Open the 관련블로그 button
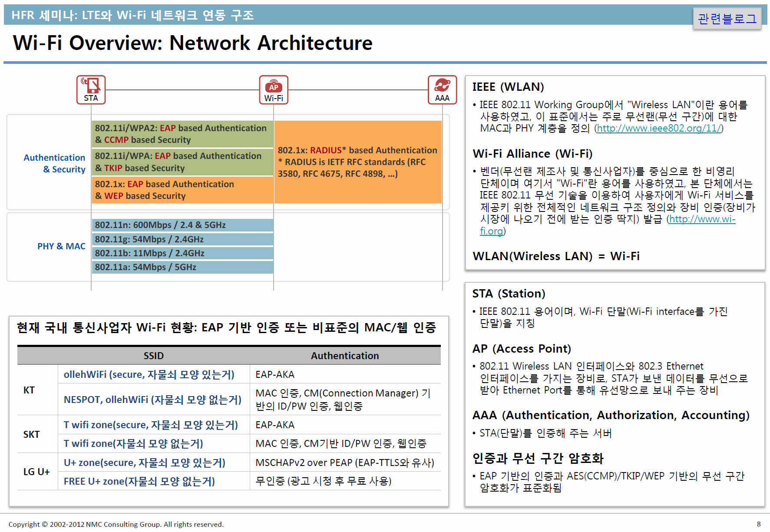Image resolution: width=770 pixels, height=532 pixels. (x=727, y=19)
